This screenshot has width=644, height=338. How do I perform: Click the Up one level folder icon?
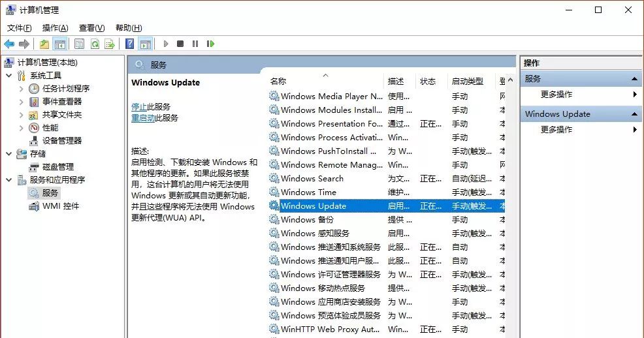click(x=44, y=44)
